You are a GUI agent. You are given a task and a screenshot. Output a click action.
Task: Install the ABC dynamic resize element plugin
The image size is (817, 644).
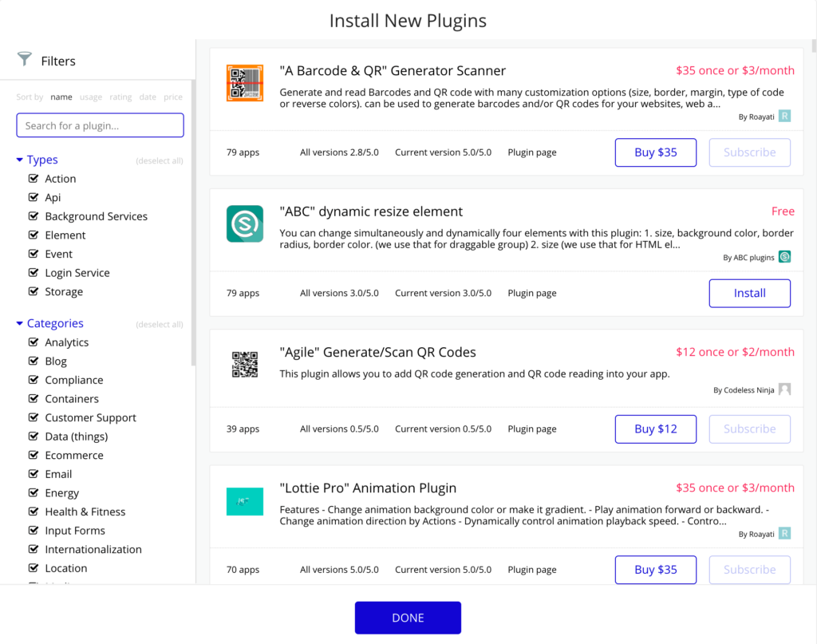coord(749,293)
